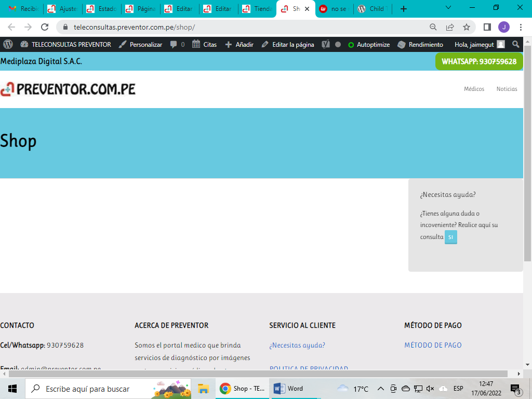Click the browser Back arrow

11,27
